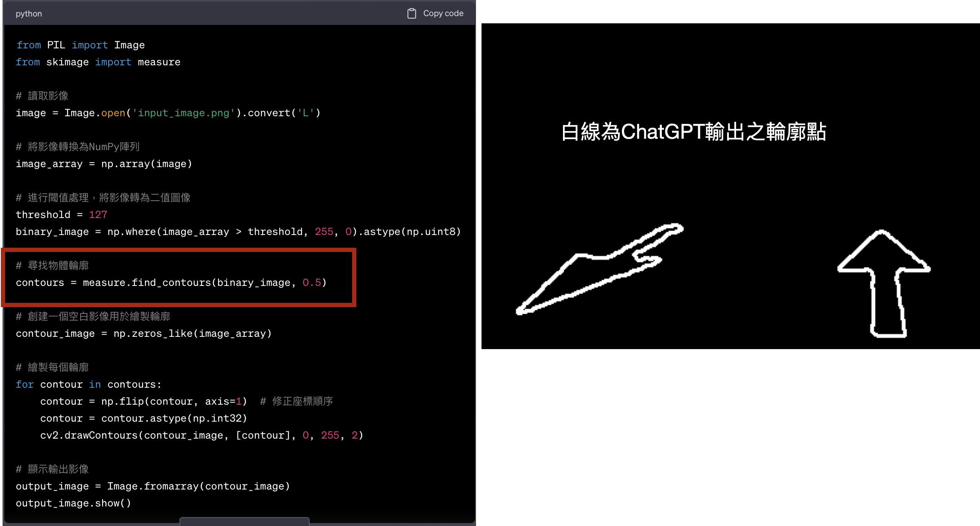Click the '讀取影像' comment line
This screenshot has height=526, width=980.
[x=42, y=96]
